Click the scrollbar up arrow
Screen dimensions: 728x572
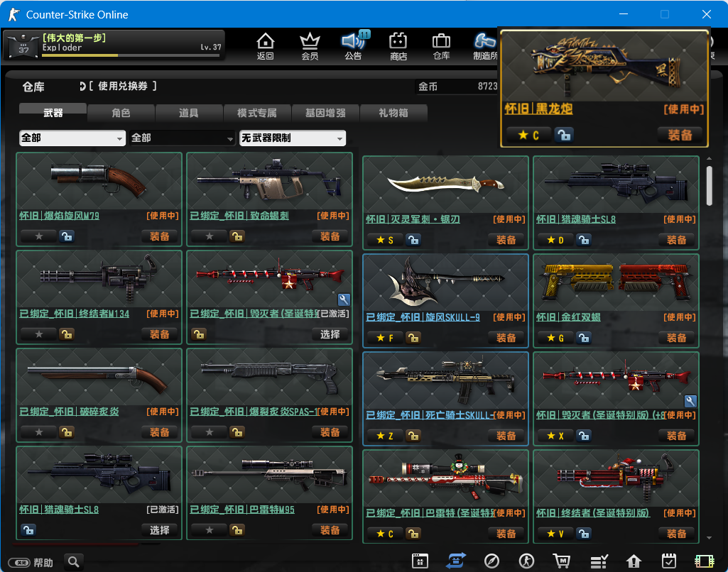[709, 159]
